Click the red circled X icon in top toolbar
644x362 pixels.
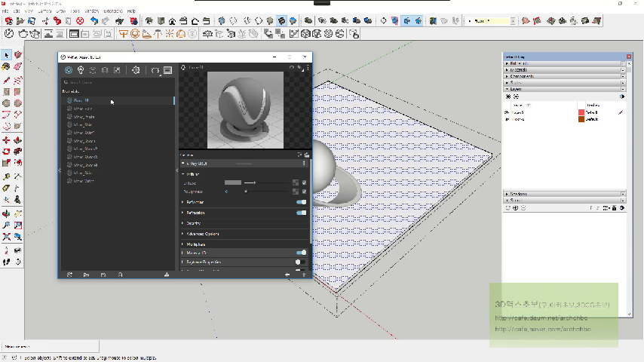click(x=80, y=20)
